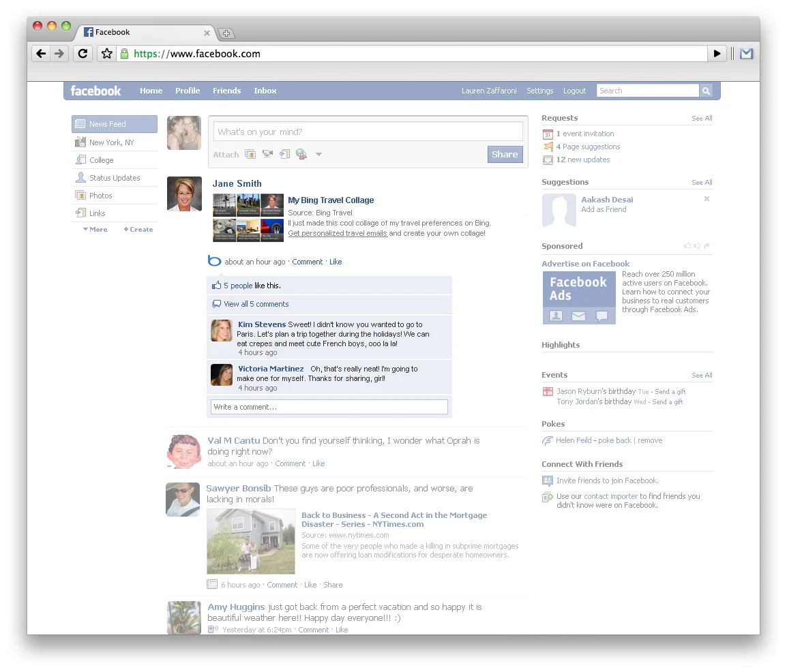Click the Share button
The image size is (787, 672).
(505, 155)
